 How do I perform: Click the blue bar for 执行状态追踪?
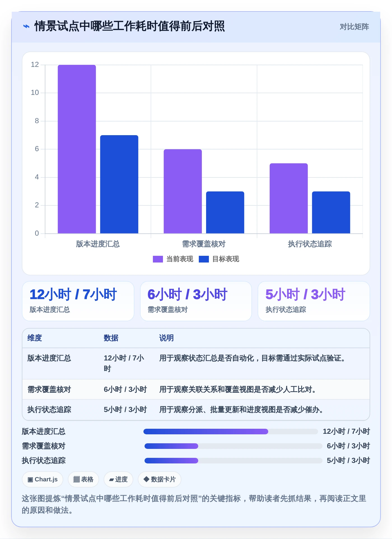click(x=331, y=212)
